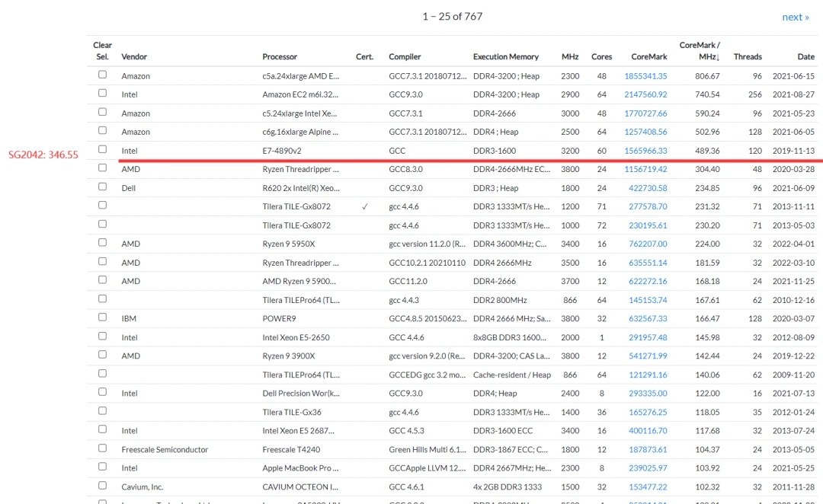Click the Clear Sel. header

102,51
